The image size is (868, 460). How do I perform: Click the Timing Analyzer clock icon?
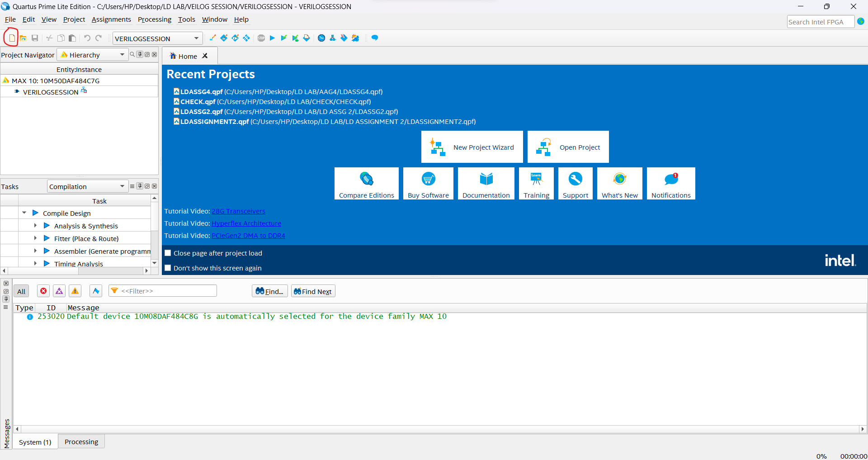coord(321,38)
